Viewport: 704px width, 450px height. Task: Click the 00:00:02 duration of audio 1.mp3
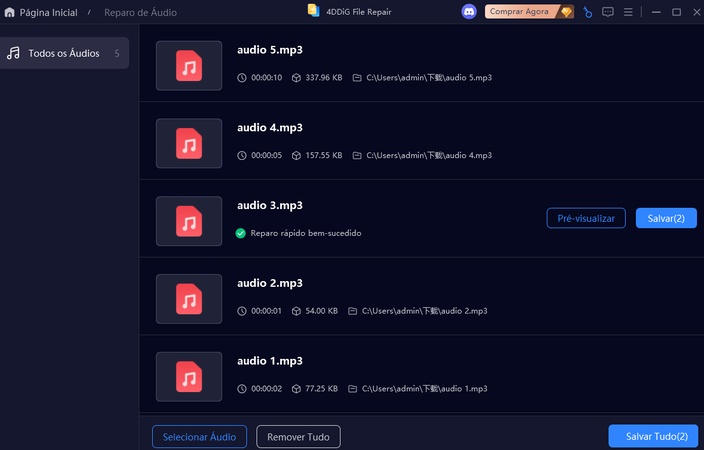[x=267, y=388]
